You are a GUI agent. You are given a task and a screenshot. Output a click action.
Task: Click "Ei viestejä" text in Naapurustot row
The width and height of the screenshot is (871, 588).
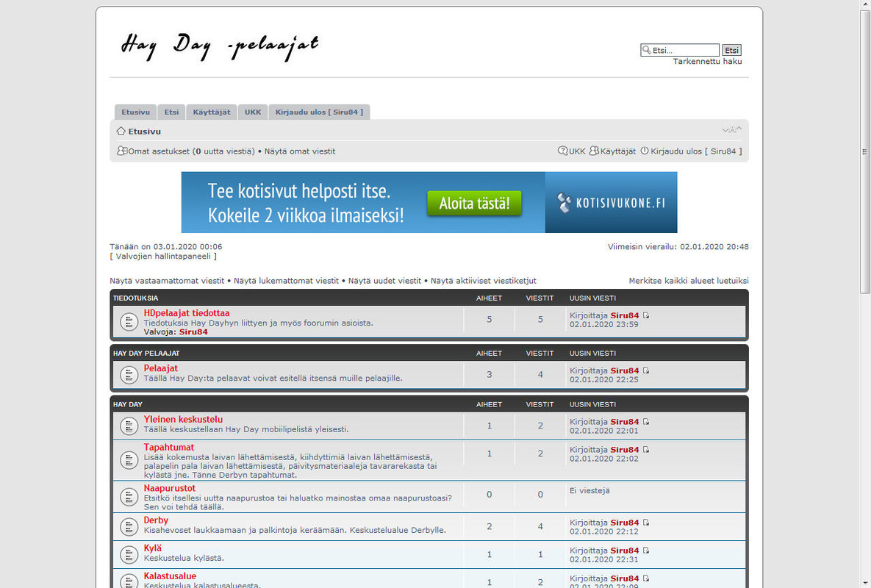(x=589, y=490)
